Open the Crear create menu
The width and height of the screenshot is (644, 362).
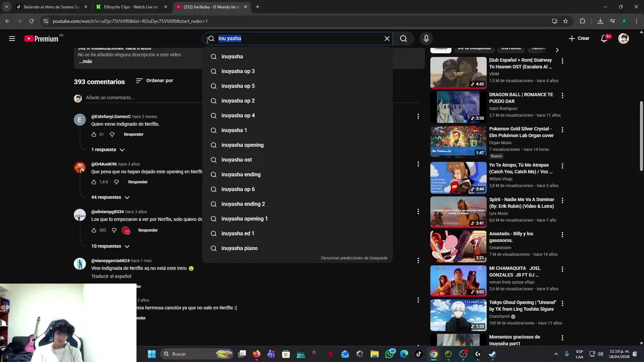[579, 39]
